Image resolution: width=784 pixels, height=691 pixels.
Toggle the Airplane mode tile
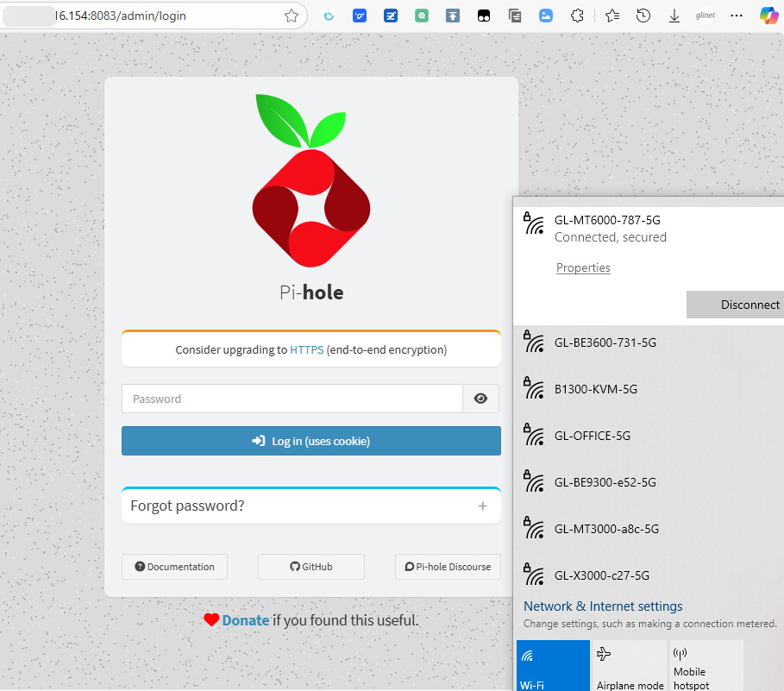point(630,666)
